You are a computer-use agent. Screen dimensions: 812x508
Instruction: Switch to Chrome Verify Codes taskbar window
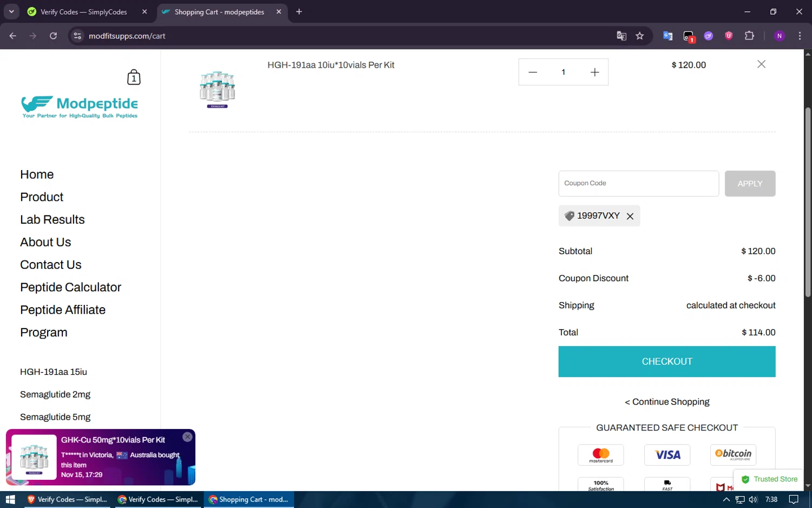tap(159, 499)
